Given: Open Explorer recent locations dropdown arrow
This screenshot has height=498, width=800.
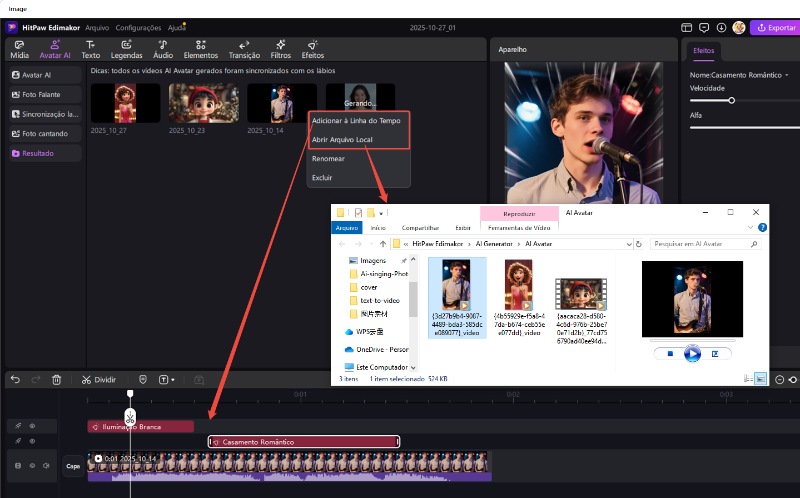Looking at the screenshot, I should pyautogui.click(x=371, y=244).
